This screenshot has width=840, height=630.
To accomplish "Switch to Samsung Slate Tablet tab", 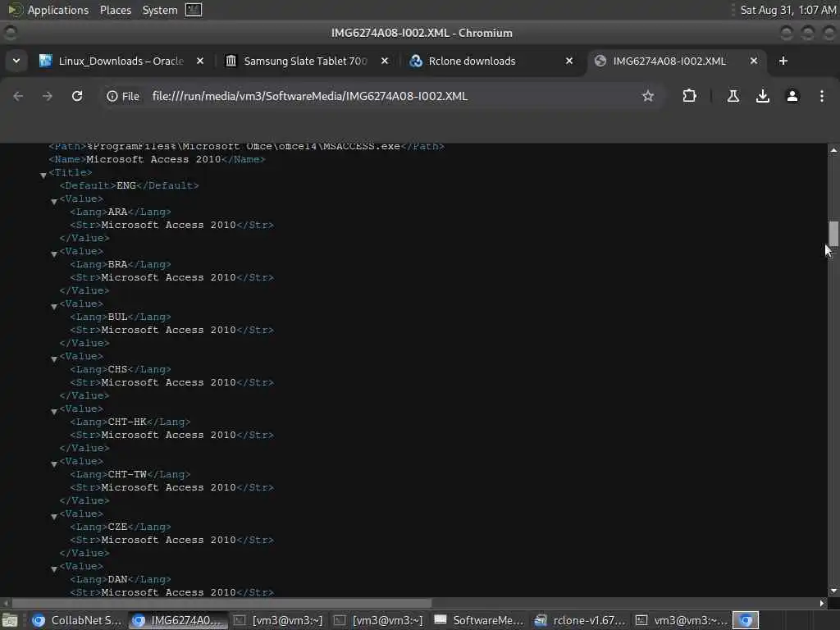I will 305,61.
